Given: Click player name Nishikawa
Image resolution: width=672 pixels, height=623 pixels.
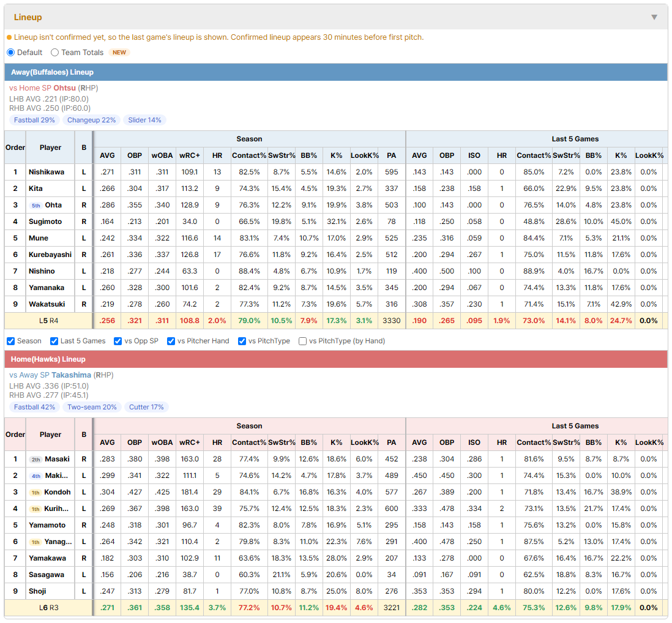Looking at the screenshot, I should (x=47, y=172).
